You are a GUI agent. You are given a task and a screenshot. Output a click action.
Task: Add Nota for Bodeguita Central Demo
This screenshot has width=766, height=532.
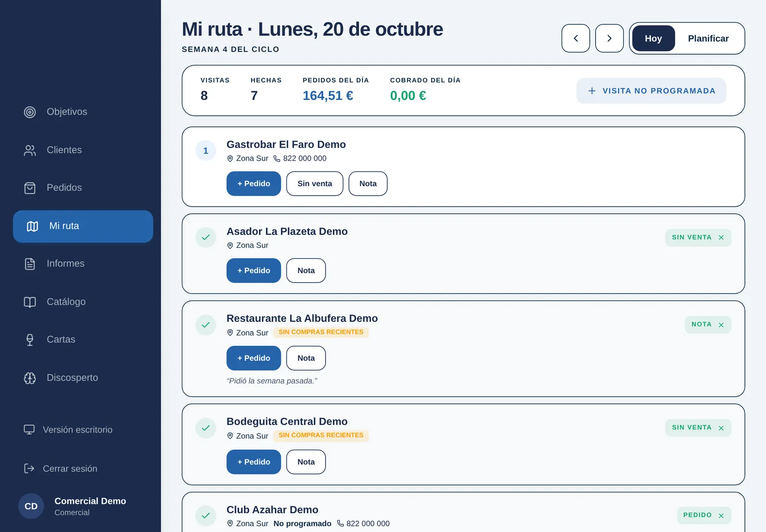pos(306,462)
